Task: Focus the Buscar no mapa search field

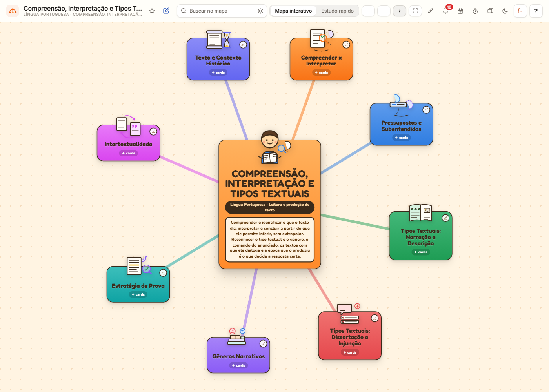Action: [222, 11]
